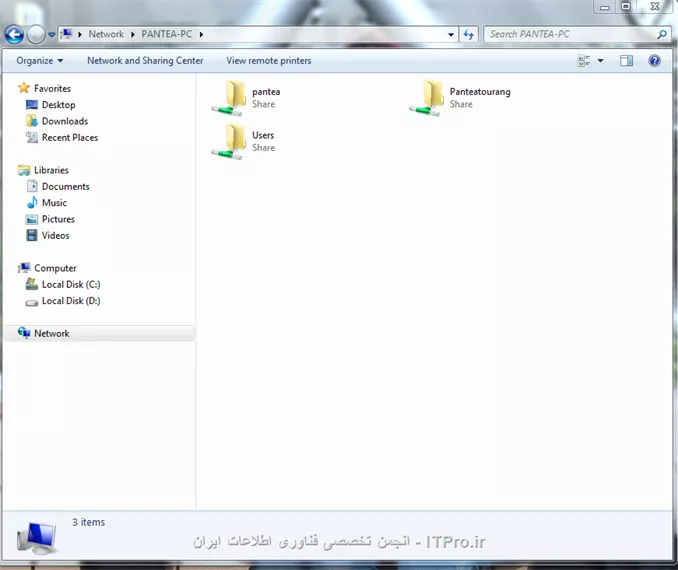Select Computer in navigation pane
The height and width of the screenshot is (570, 678).
55,269
